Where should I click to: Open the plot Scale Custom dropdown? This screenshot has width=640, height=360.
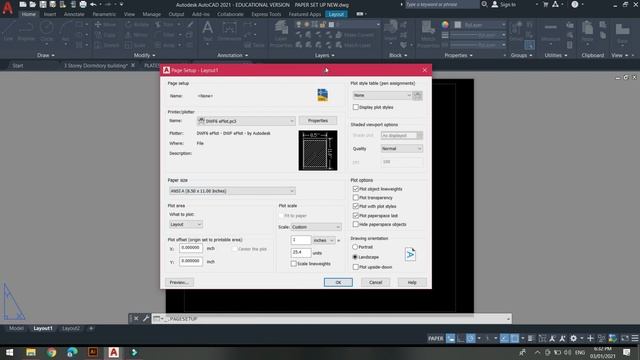[316, 227]
